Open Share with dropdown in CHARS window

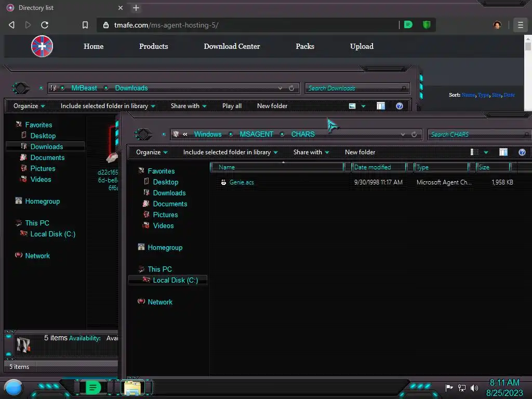(x=311, y=152)
